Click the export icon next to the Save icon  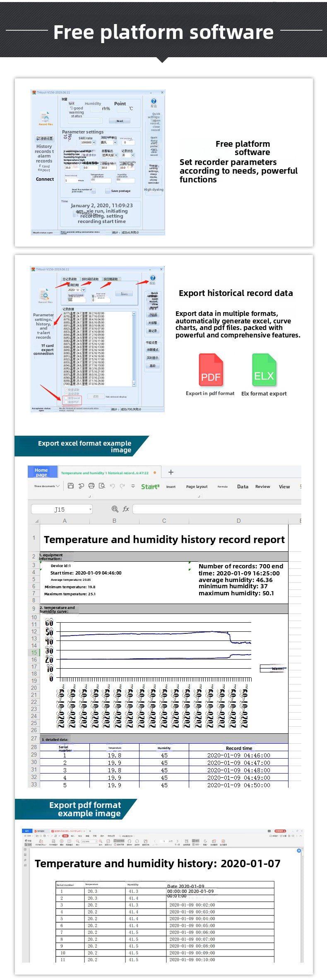pos(81,486)
